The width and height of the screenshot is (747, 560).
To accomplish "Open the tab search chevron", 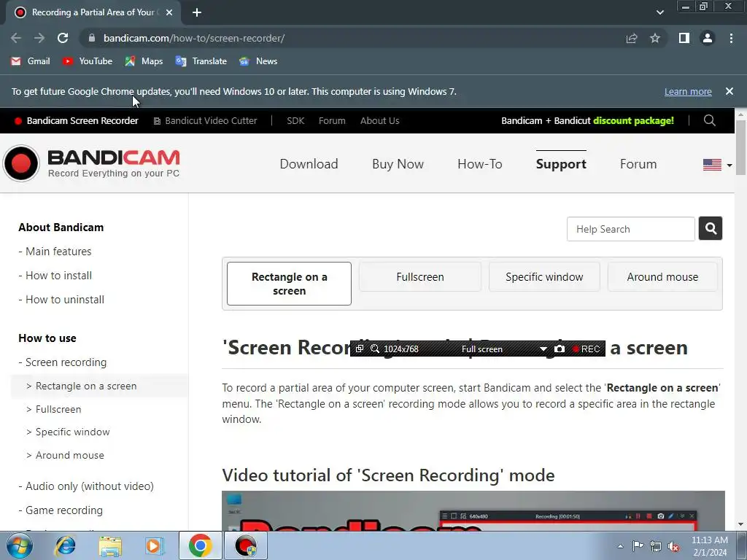I will point(659,12).
